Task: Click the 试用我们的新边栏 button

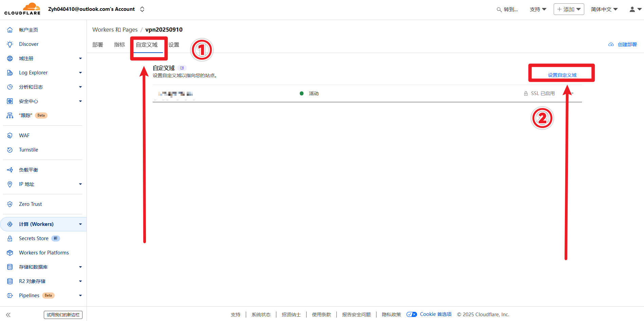Action: coord(63,315)
